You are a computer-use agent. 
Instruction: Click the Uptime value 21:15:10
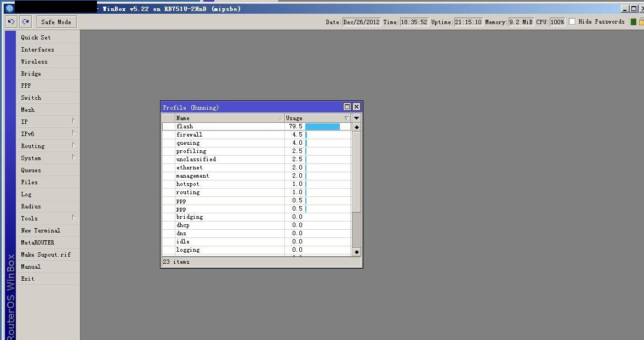(468, 22)
